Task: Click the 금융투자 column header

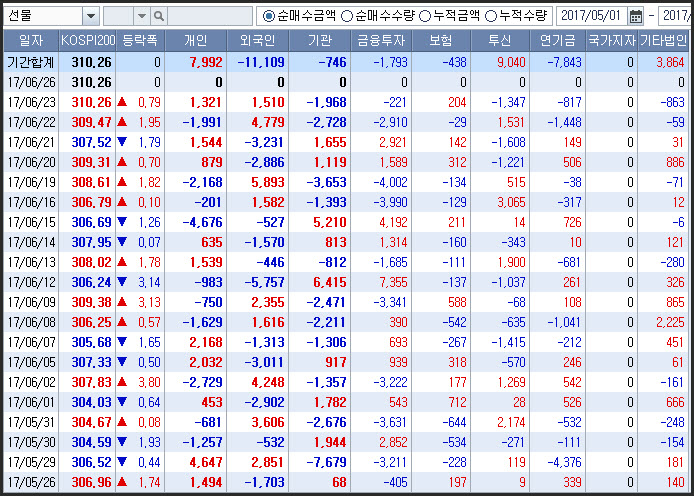Action: (x=381, y=41)
